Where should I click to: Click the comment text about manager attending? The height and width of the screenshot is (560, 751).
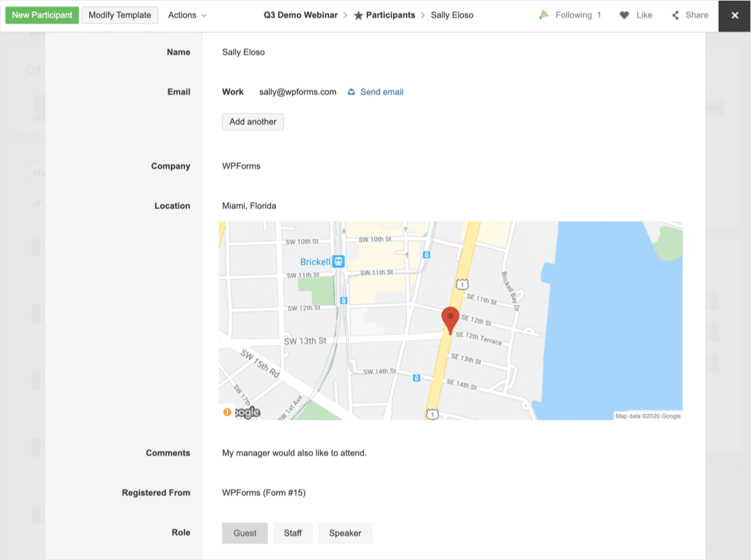point(294,453)
